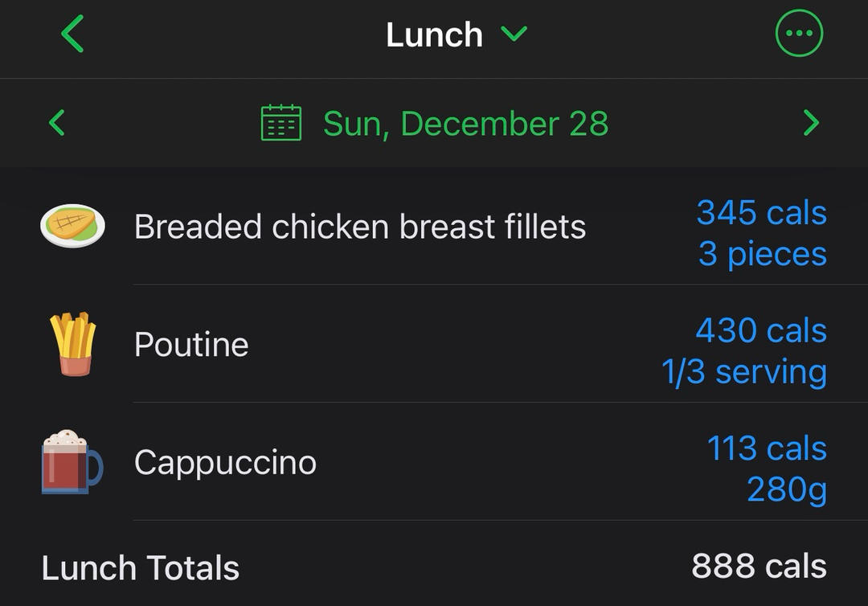The height and width of the screenshot is (606, 868).
Task: Tap the Poutine fries icon
Action: click(73, 344)
